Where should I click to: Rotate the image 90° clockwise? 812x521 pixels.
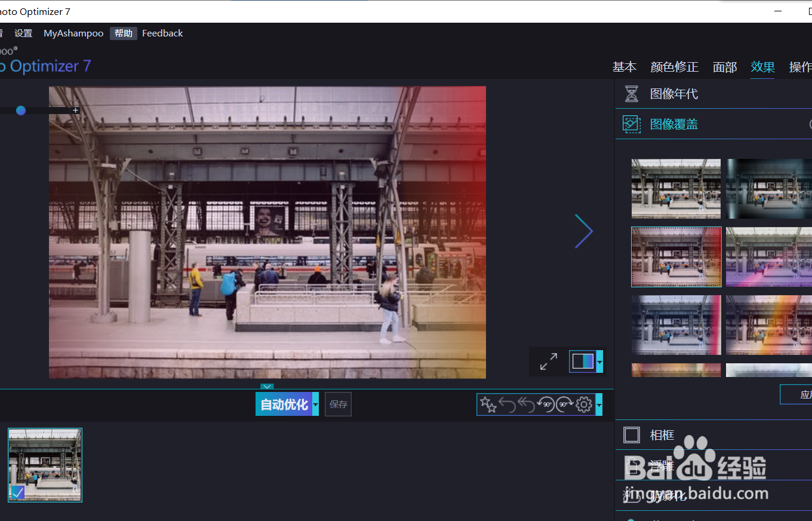(565, 404)
